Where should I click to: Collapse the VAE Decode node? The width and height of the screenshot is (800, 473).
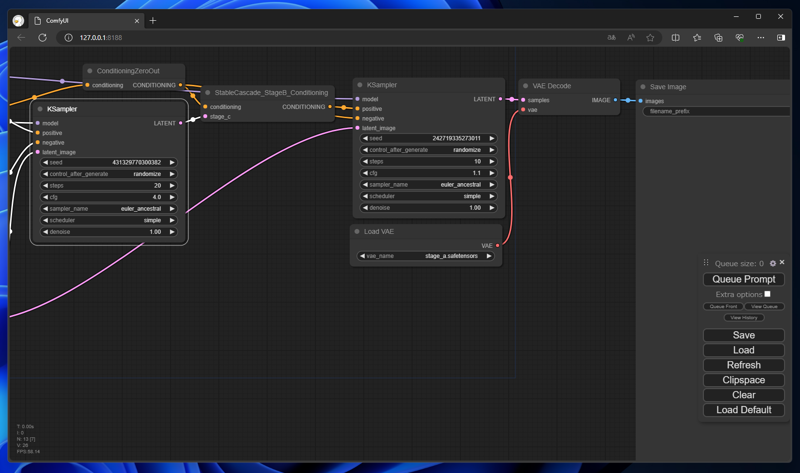526,86
